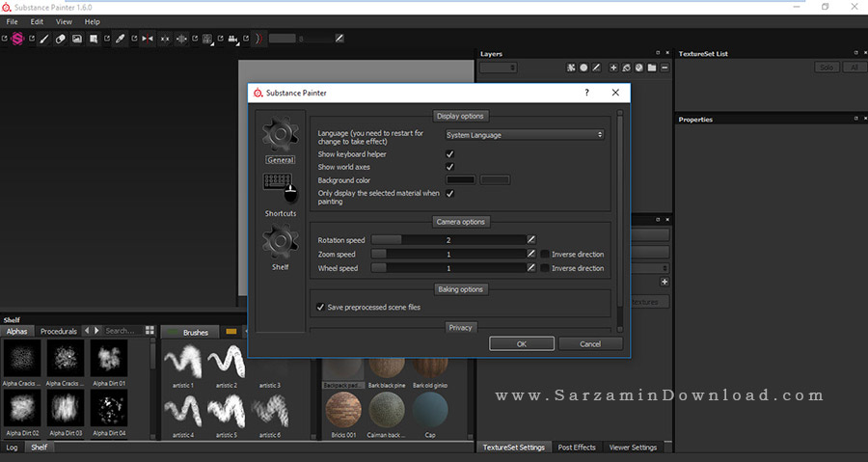Click the brush icon in Layers toolbar
Viewport: 868px width, 462px height.
coord(596,68)
